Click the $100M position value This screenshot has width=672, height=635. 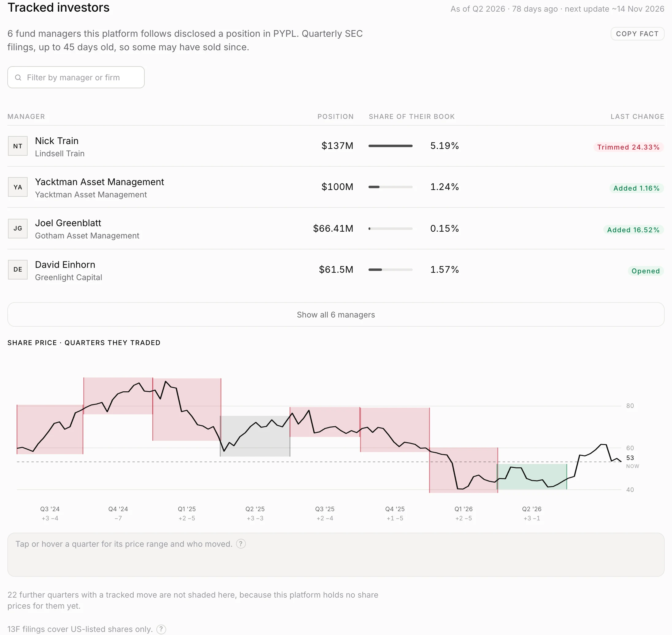(x=337, y=187)
